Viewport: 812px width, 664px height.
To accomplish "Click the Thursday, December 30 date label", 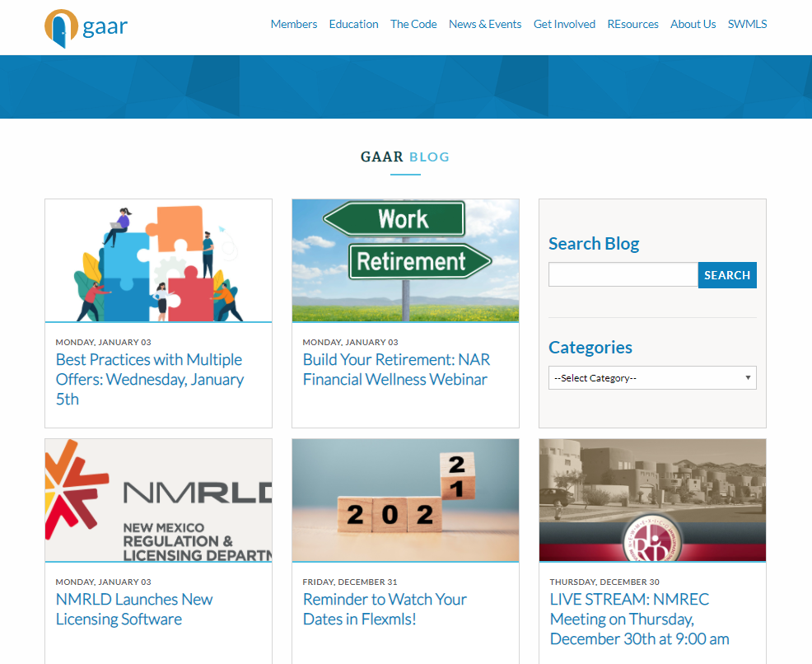I will (x=604, y=582).
